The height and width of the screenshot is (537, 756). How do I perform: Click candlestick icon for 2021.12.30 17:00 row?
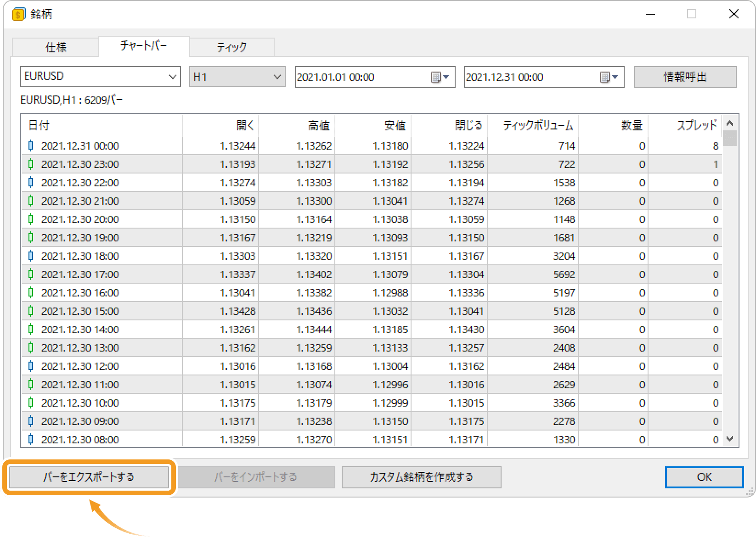[x=31, y=274]
